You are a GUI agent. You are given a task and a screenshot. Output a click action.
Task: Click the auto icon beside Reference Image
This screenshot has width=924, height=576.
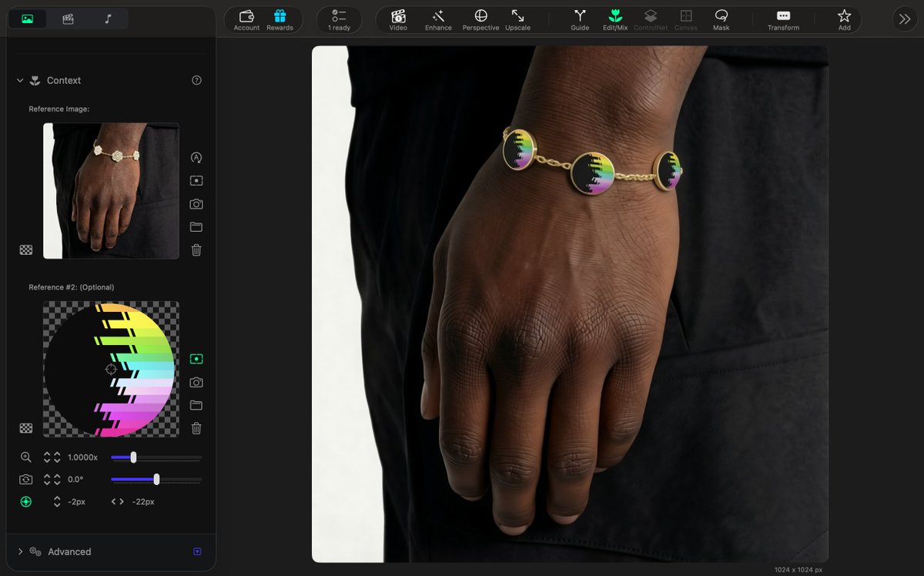[x=196, y=157]
